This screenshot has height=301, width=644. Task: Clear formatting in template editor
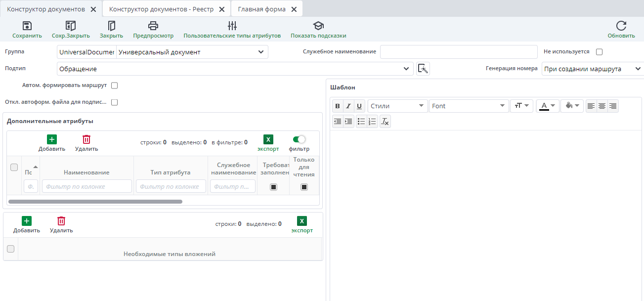pos(386,121)
